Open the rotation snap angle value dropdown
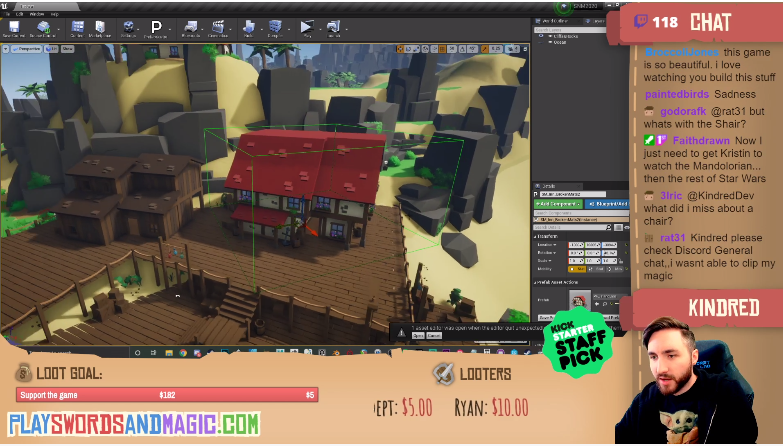The width and height of the screenshot is (783, 446). click(x=472, y=49)
